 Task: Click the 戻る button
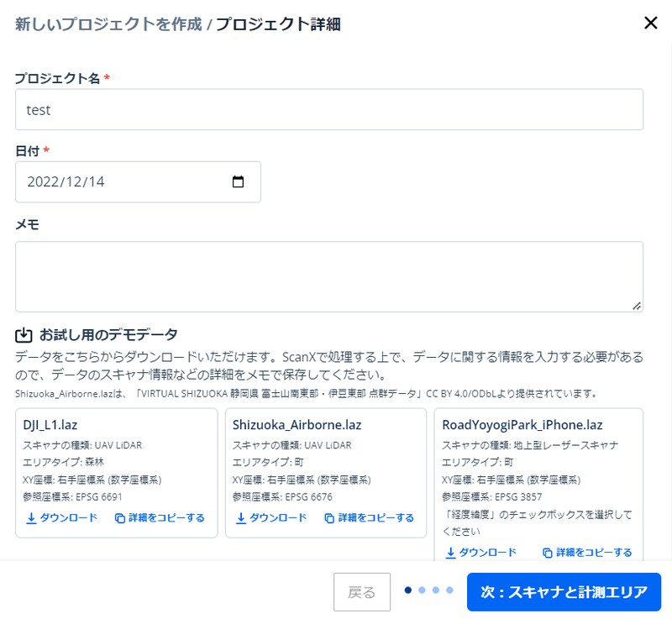tap(362, 592)
